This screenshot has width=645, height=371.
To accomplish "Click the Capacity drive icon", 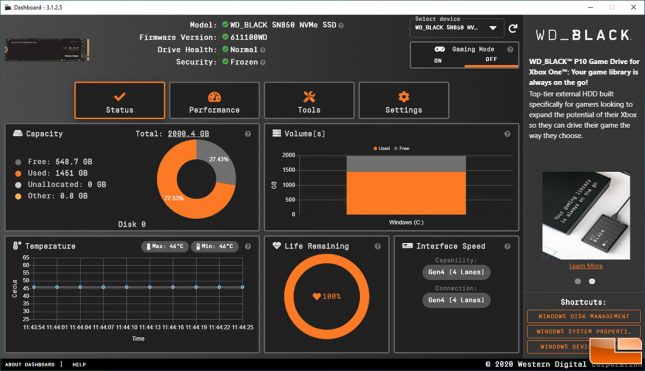I will pos(18,133).
